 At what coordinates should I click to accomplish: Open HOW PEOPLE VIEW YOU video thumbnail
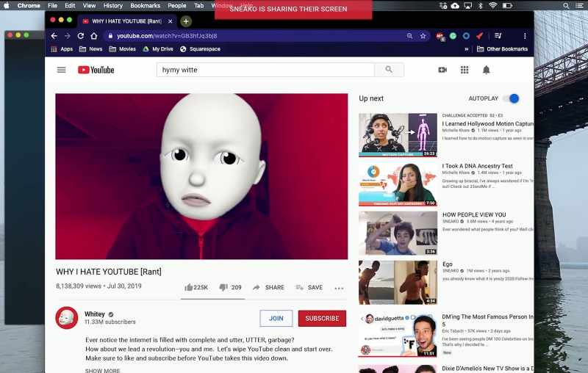398,233
